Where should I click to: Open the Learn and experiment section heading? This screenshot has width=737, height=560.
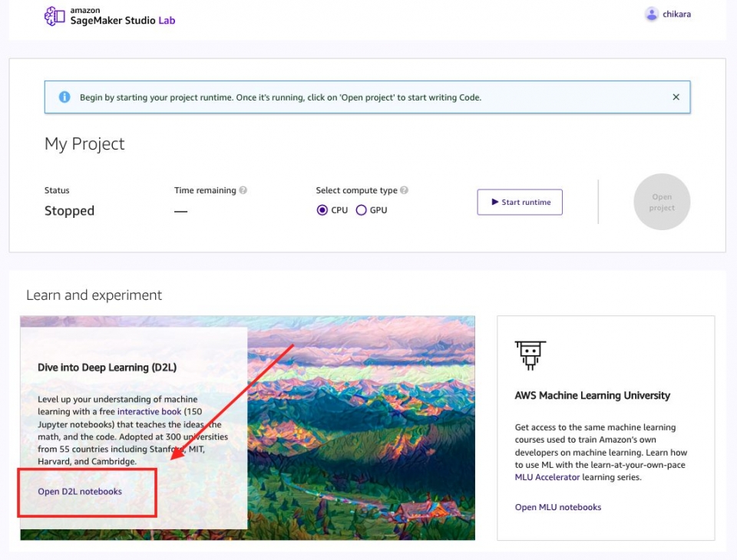(x=92, y=295)
